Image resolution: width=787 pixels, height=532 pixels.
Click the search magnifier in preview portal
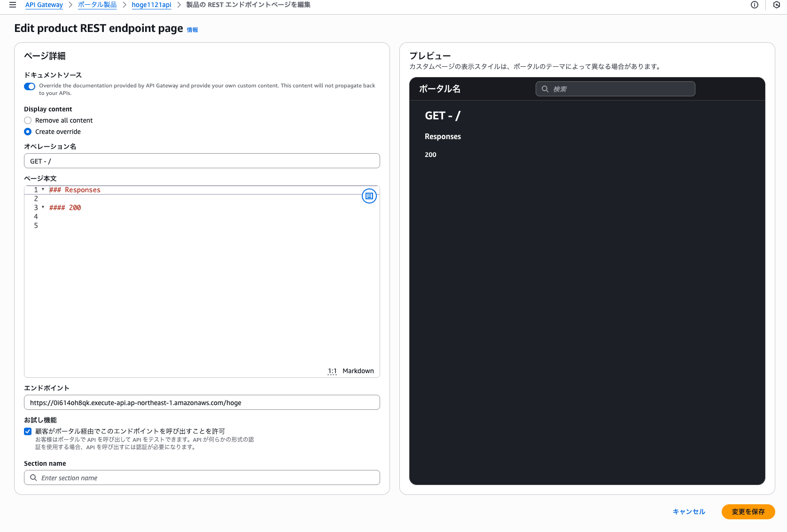pos(545,89)
